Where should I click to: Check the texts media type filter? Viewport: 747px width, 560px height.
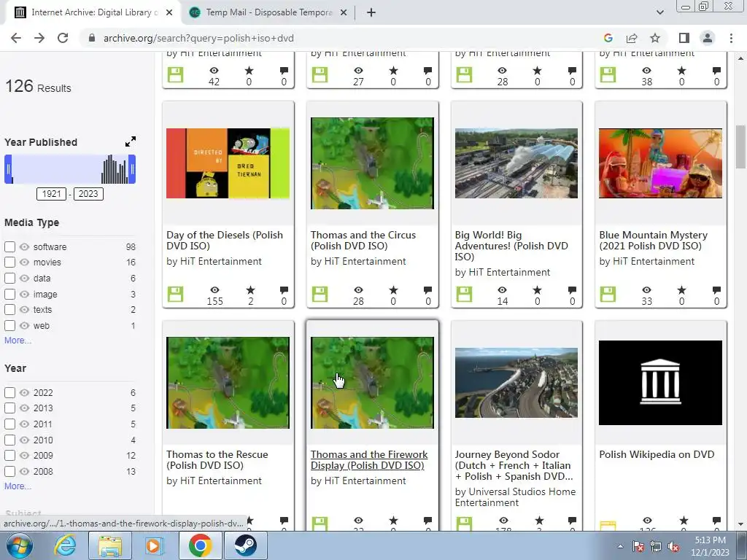coord(9,309)
